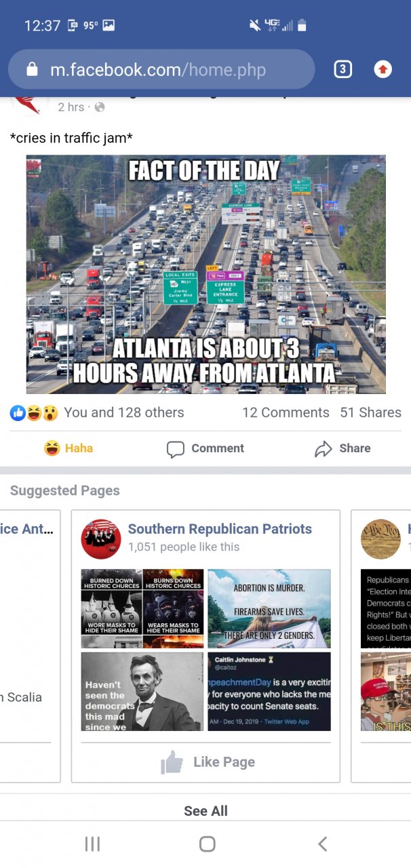Tap the red upload arrow browser icon

383,69
